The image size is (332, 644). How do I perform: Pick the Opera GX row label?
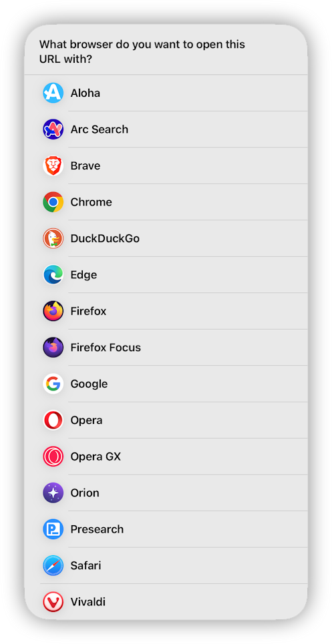pyautogui.click(x=96, y=456)
